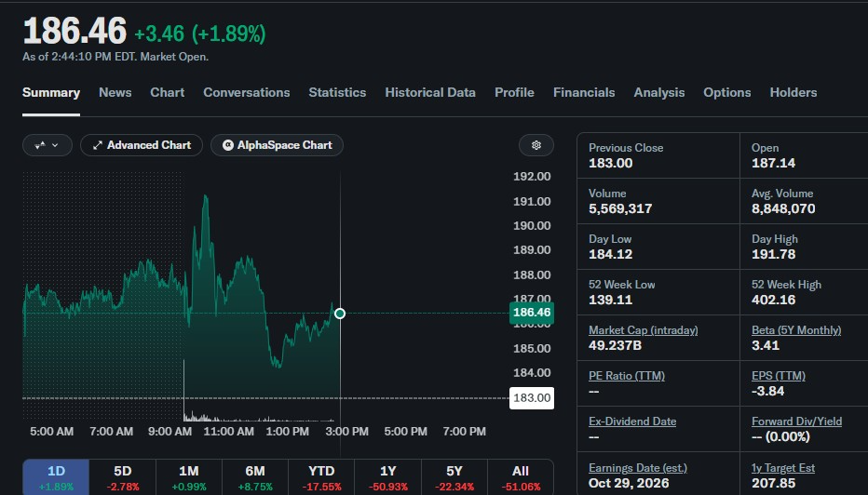Click the PE Ratio (TTM) link

(x=627, y=376)
